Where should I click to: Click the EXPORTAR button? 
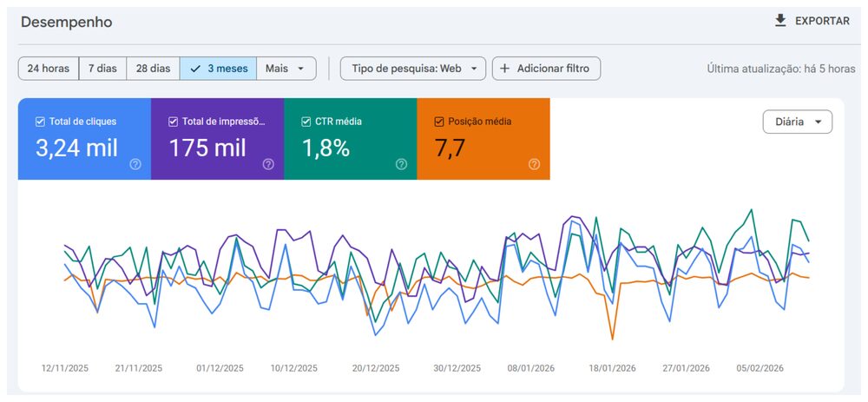point(812,21)
